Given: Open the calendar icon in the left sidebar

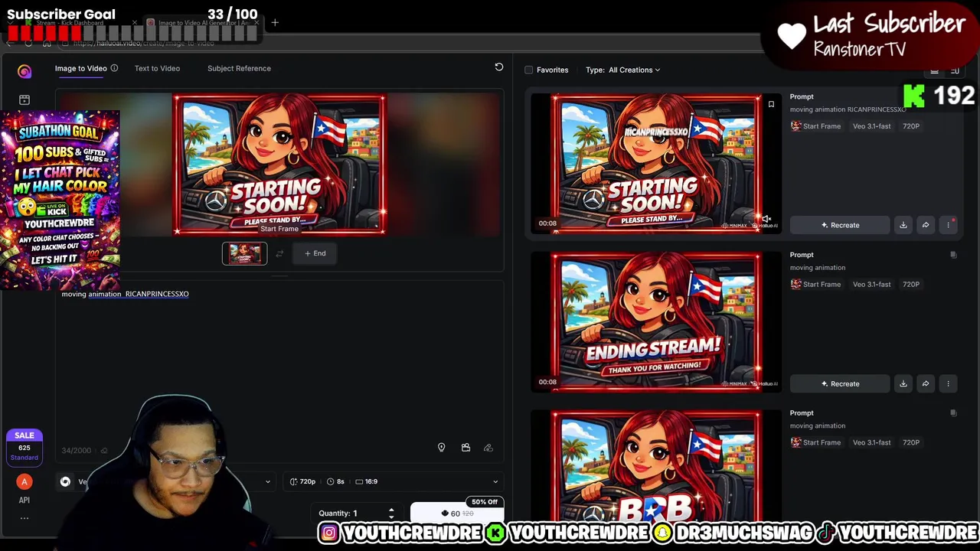Looking at the screenshot, I should 24,100.
